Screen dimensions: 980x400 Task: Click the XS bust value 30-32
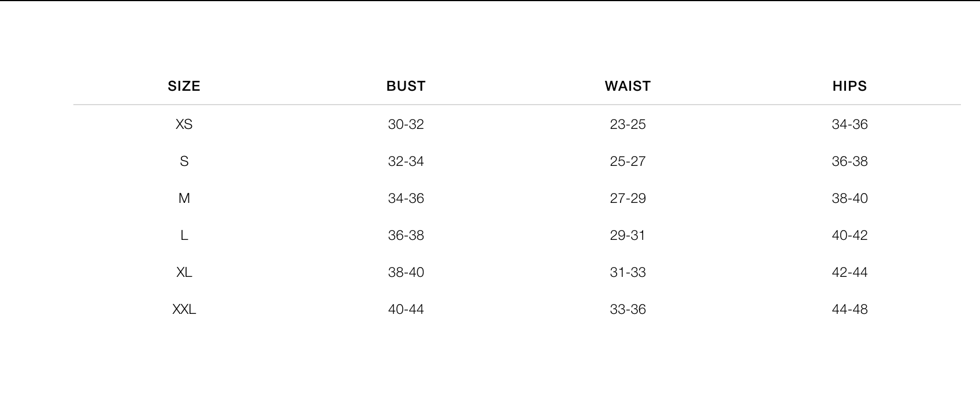406,124
